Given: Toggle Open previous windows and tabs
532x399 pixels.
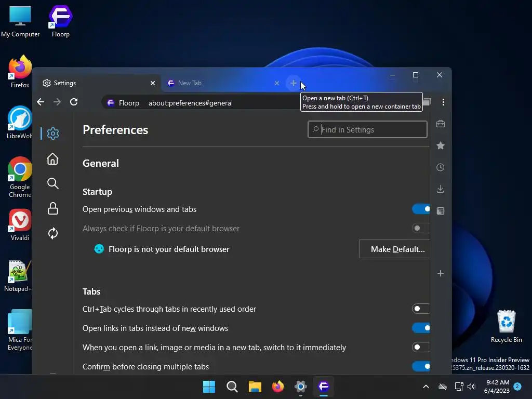Looking at the screenshot, I should [x=421, y=209].
